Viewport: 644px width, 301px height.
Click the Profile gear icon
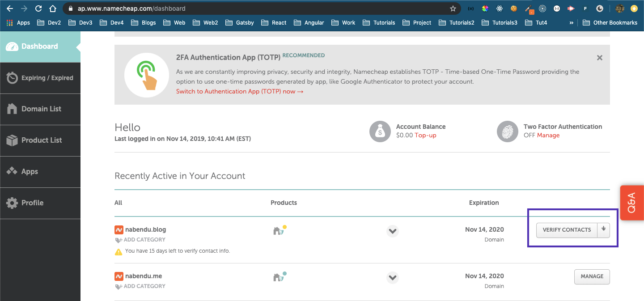click(x=12, y=203)
